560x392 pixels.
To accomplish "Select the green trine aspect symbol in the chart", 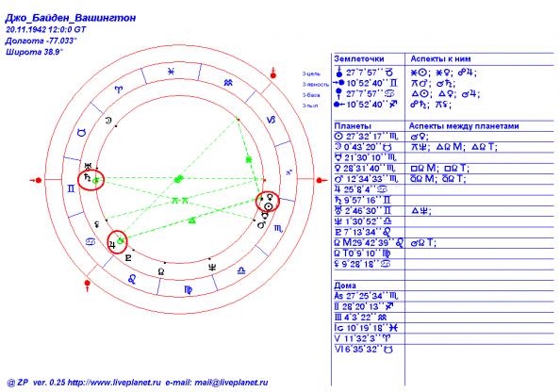I will (x=192, y=221).
